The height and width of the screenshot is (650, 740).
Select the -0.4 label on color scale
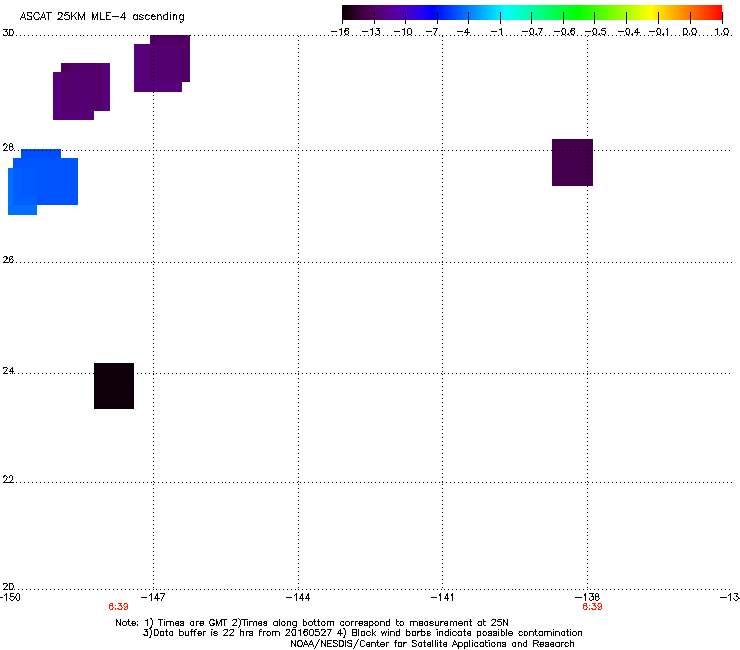click(628, 32)
